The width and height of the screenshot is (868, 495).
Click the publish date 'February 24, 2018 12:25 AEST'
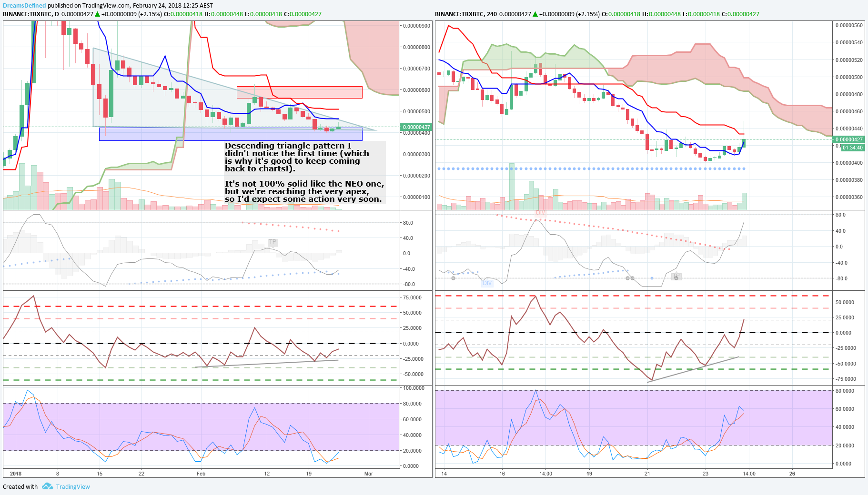[173, 5]
